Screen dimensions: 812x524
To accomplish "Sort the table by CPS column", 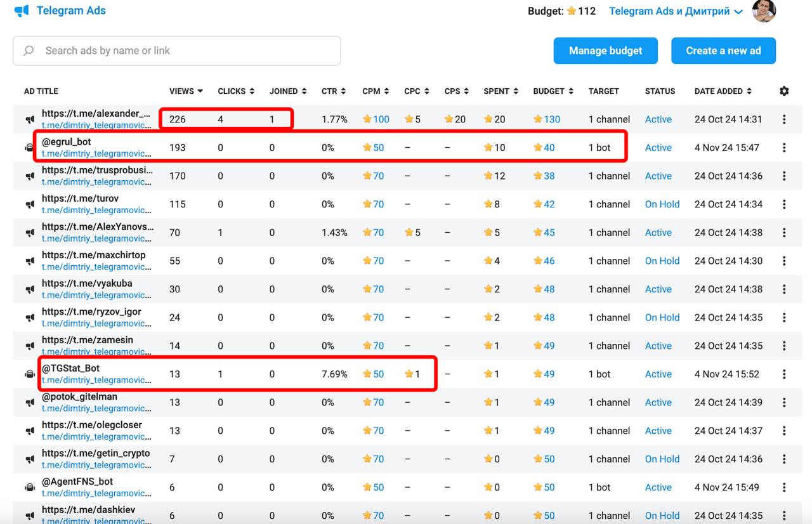I will tap(456, 91).
